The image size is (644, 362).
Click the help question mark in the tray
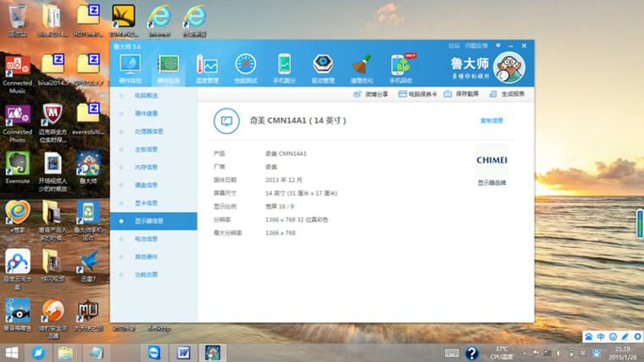472,353
